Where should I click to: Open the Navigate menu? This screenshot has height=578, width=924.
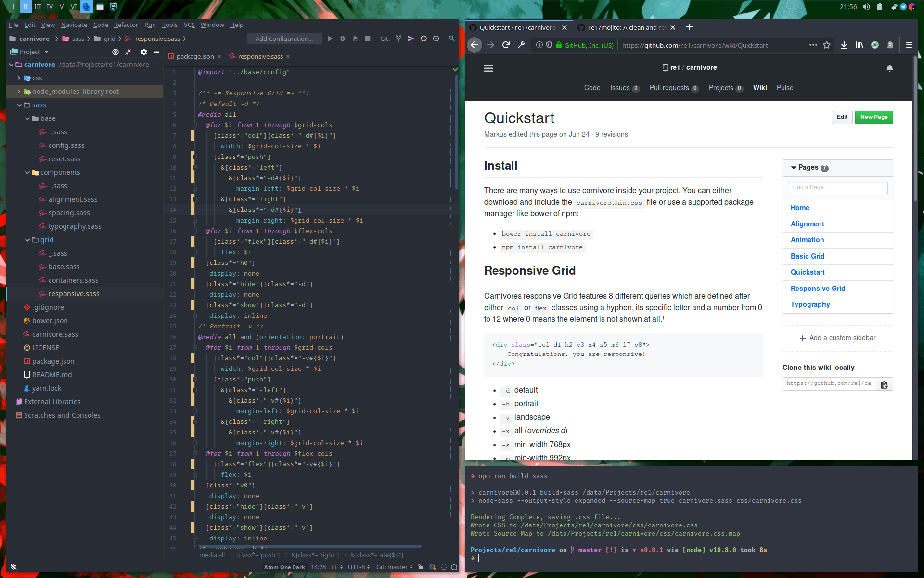74,25
